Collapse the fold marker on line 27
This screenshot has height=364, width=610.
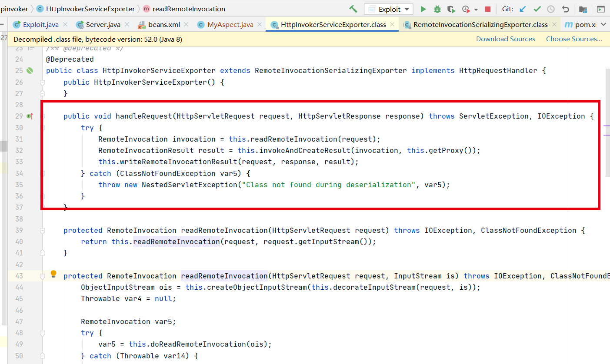click(x=43, y=93)
